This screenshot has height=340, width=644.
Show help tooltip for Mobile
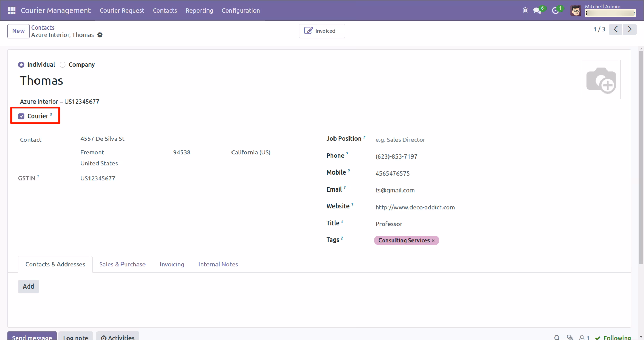tap(349, 171)
